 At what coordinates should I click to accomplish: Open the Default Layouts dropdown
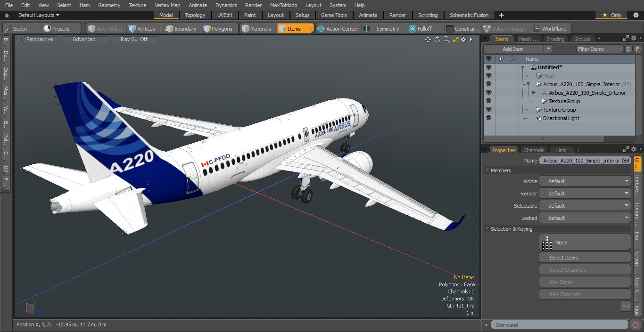[39, 16]
